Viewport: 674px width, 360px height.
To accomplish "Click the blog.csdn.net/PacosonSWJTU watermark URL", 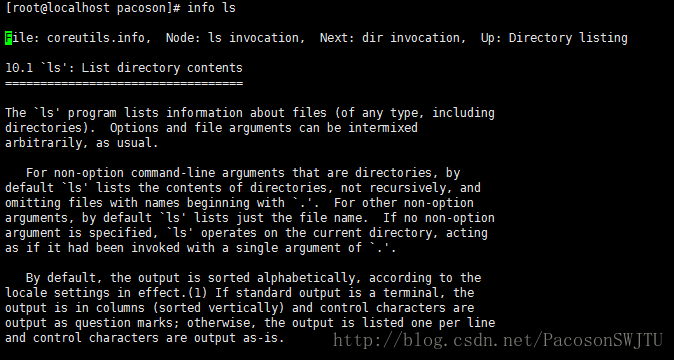I will [498, 340].
